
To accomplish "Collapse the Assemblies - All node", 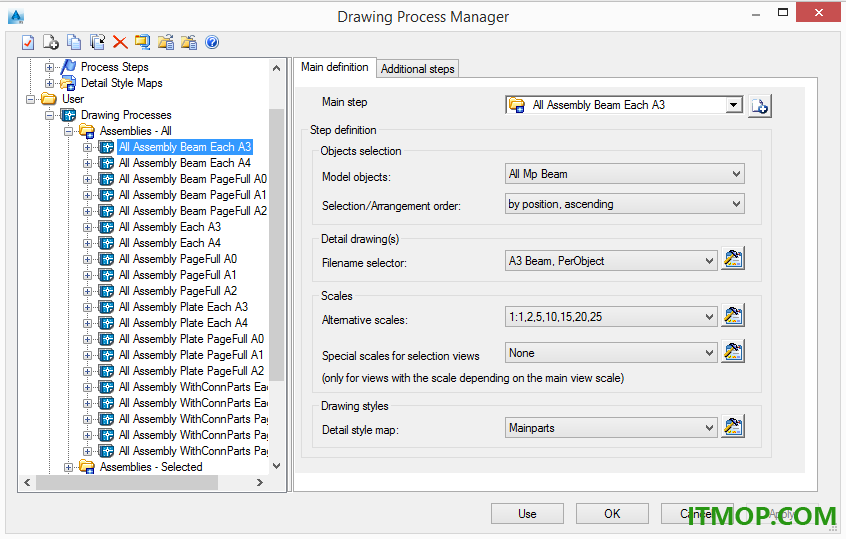I will pyautogui.click(x=68, y=131).
